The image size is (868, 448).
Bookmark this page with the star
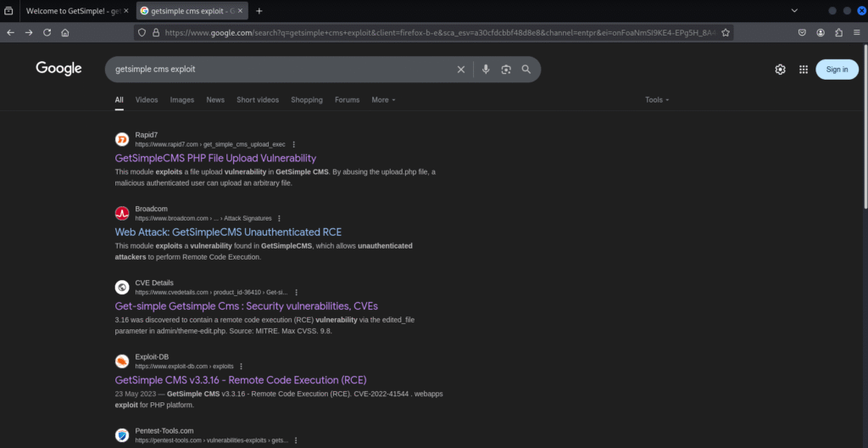click(726, 33)
